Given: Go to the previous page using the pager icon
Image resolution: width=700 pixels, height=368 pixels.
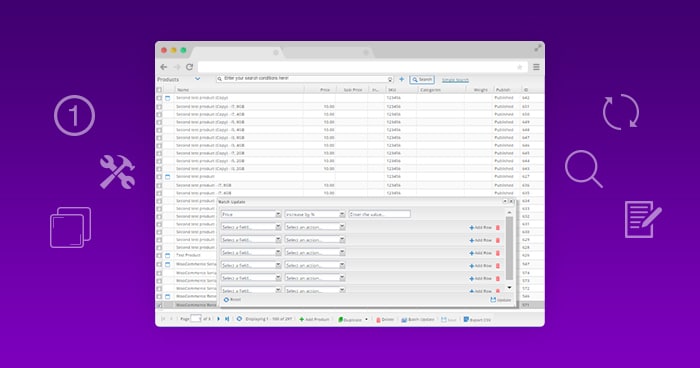Looking at the screenshot, I should click(171, 319).
